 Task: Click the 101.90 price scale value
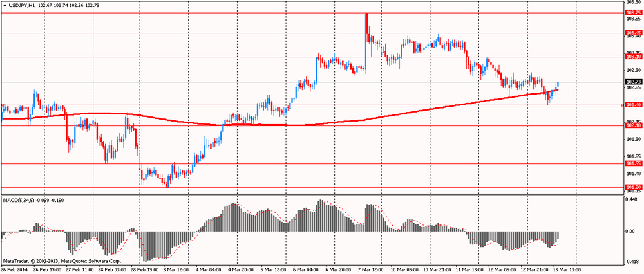[x=633, y=140]
